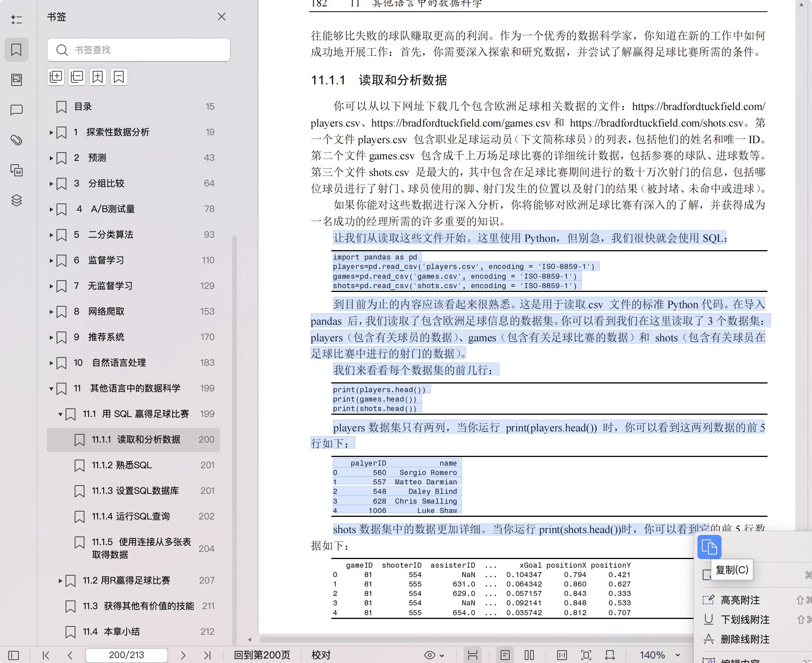Click the 书签查找 search field
This screenshot has width=812, height=663.
[x=139, y=50]
